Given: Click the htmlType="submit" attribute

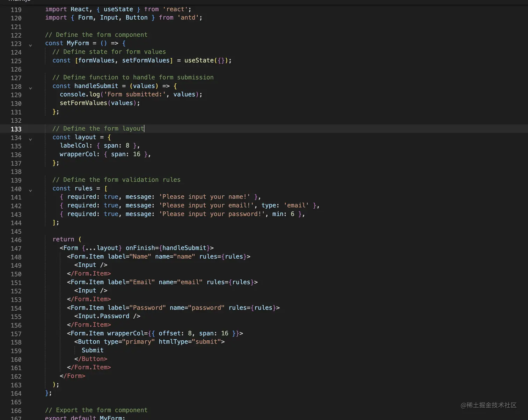Looking at the screenshot, I should (190, 342).
